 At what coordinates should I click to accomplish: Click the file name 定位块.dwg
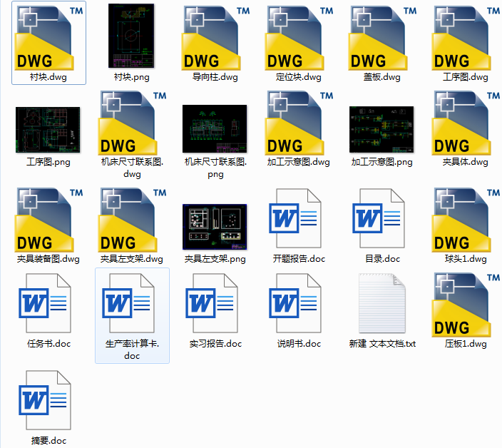(x=298, y=77)
